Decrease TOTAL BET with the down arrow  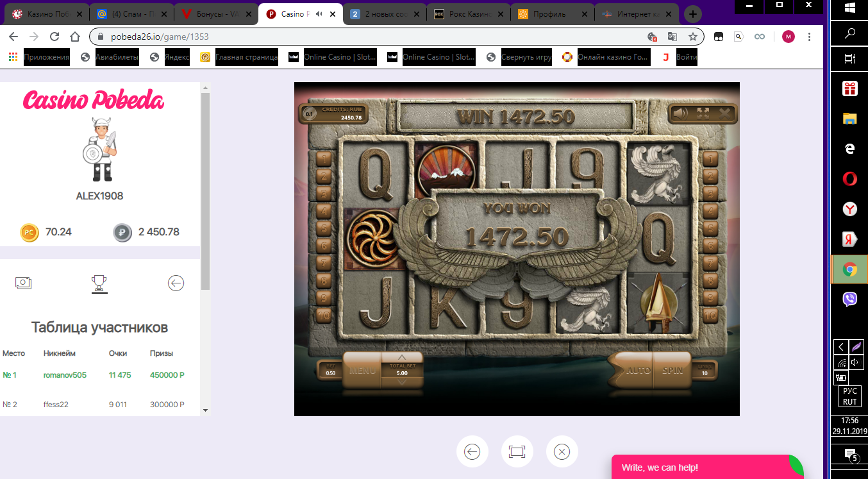(402, 381)
